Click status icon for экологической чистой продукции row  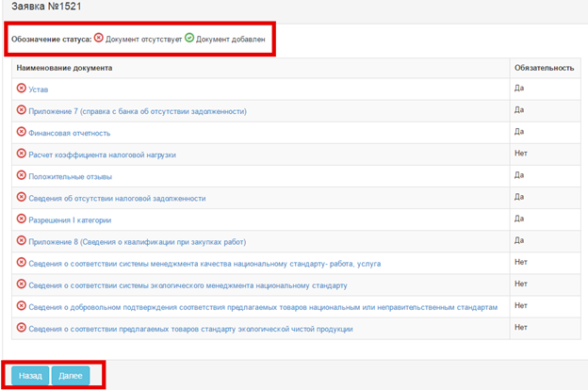point(22,328)
